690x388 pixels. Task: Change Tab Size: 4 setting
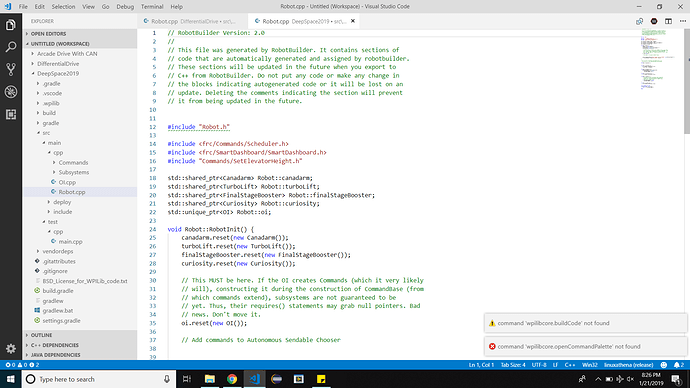(x=513, y=365)
